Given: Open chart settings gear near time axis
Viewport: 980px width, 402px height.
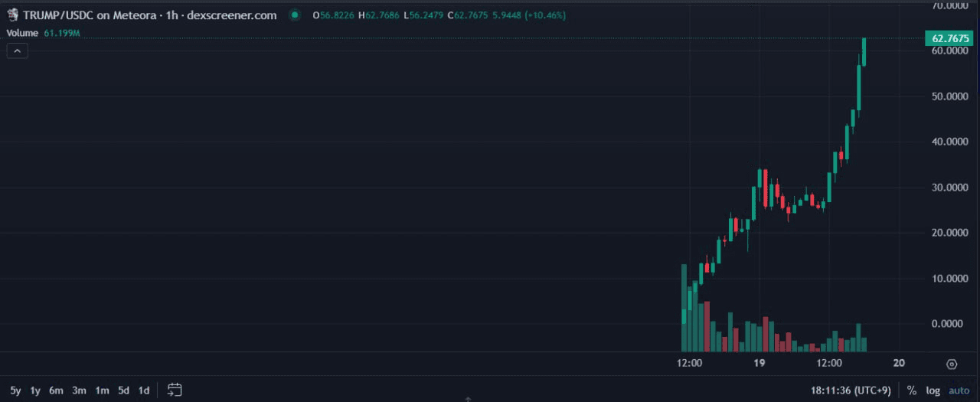Looking at the screenshot, I should [x=952, y=364].
